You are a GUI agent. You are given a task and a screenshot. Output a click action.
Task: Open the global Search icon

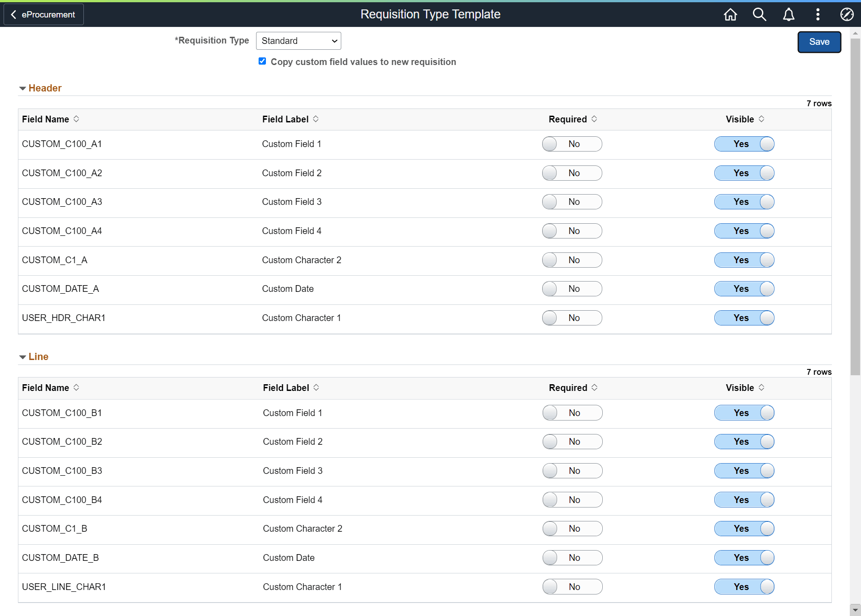759,14
